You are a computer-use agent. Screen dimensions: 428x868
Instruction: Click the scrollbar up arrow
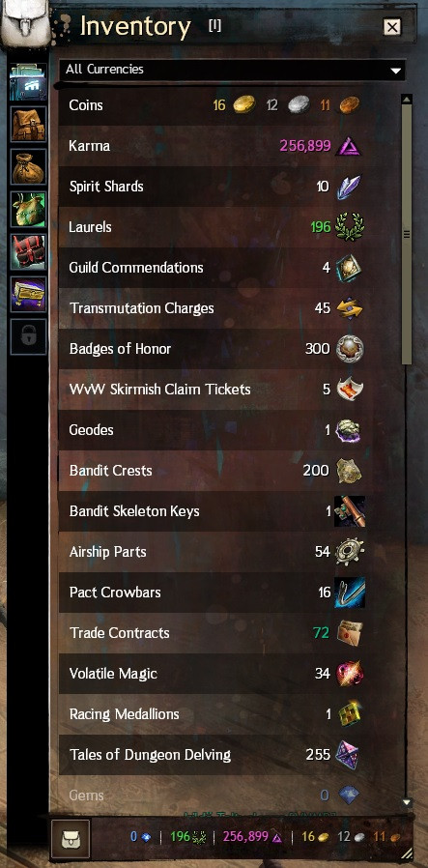point(407,101)
